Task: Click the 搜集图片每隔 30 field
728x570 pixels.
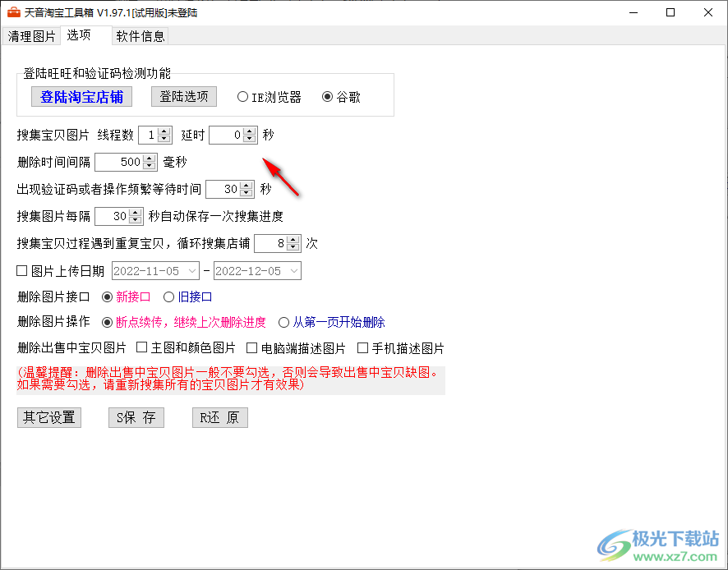Action: (x=112, y=216)
